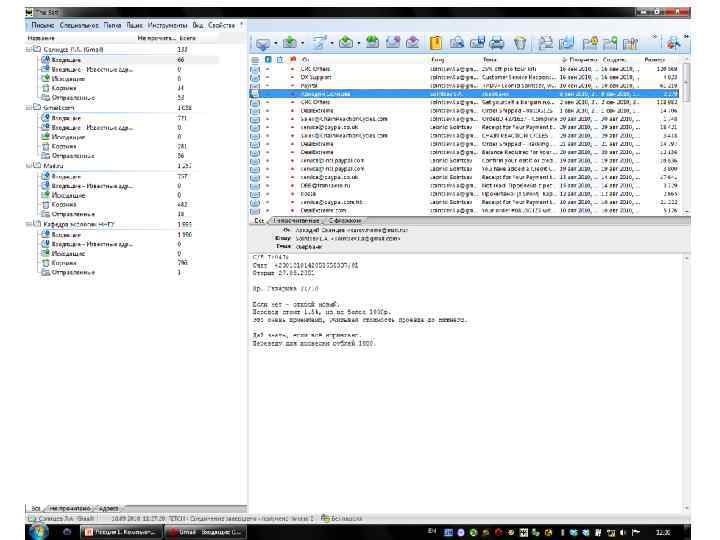The image size is (720, 540).
Task: Select Исходящие folder under Mail.ru account
Action: click(68, 196)
